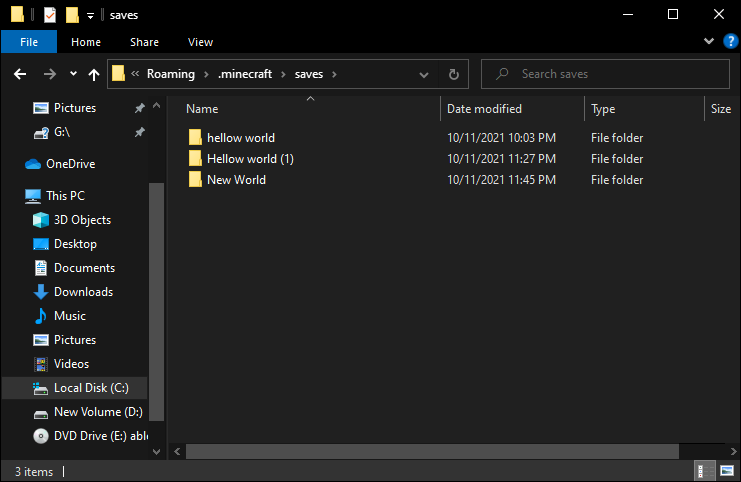Image resolution: width=741 pixels, height=482 pixels.
Task: Open Recent locations dropdown arrow
Action: pyautogui.click(x=73, y=74)
